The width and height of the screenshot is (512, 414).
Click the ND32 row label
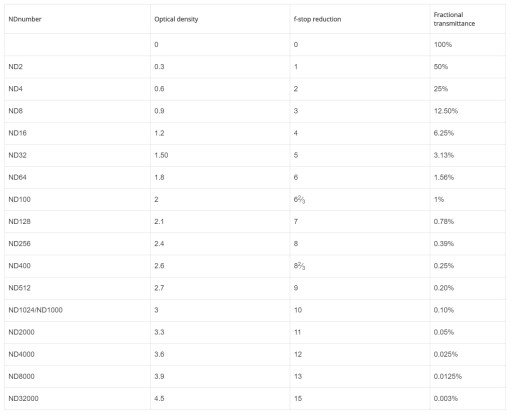coord(17,155)
